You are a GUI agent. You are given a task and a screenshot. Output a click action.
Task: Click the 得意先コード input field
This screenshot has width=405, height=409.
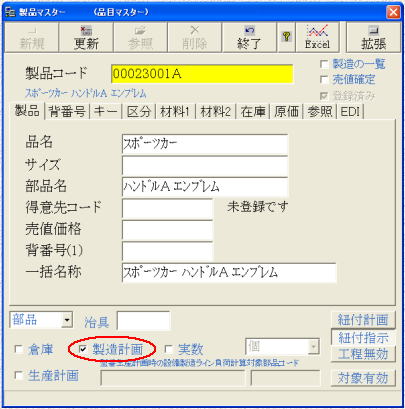click(x=167, y=209)
